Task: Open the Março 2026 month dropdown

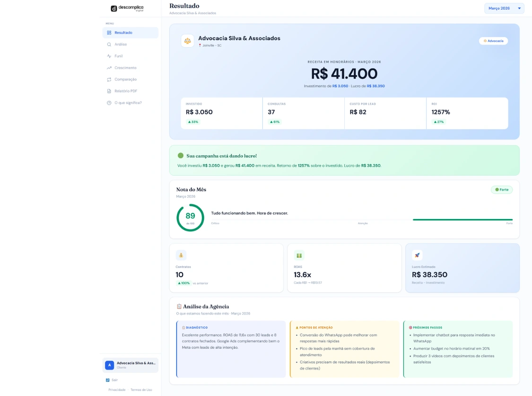Action: click(x=504, y=8)
